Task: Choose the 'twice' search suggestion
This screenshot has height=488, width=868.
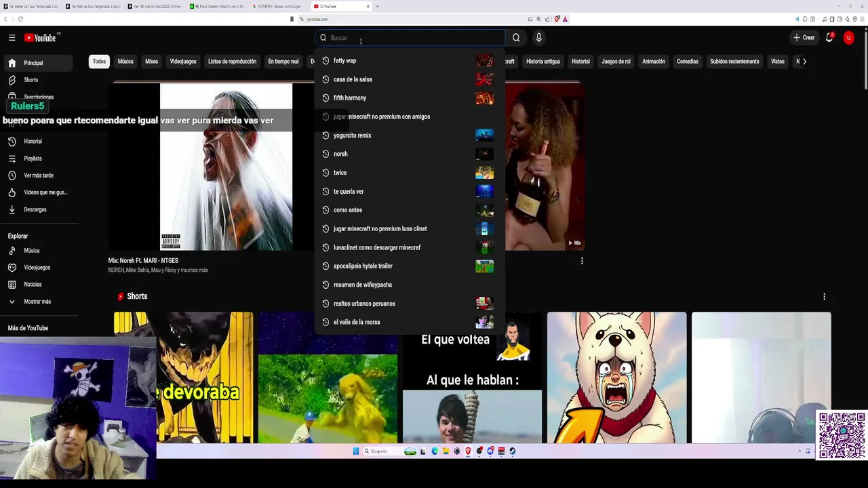Action: [409, 173]
